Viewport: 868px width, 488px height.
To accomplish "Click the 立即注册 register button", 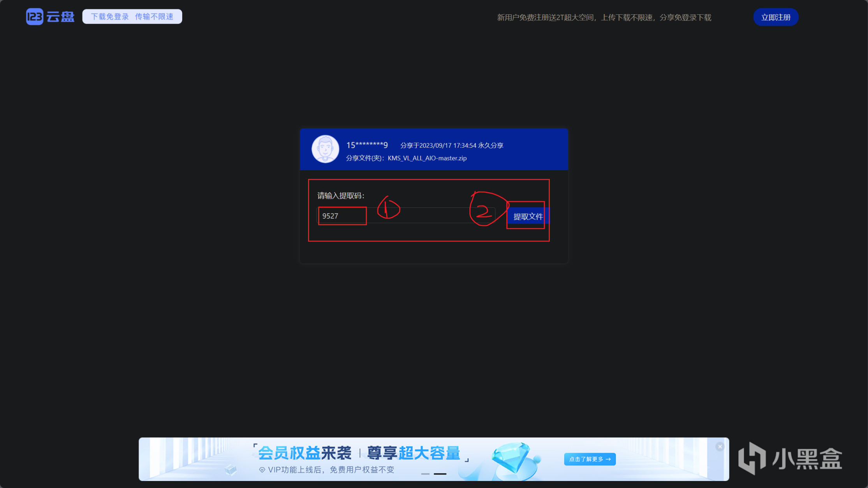I will (775, 17).
